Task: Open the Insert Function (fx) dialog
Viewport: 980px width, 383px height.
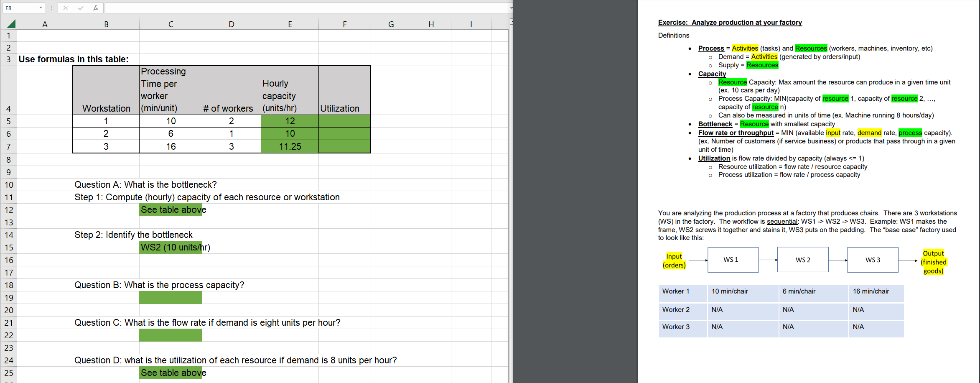Action: coord(96,8)
